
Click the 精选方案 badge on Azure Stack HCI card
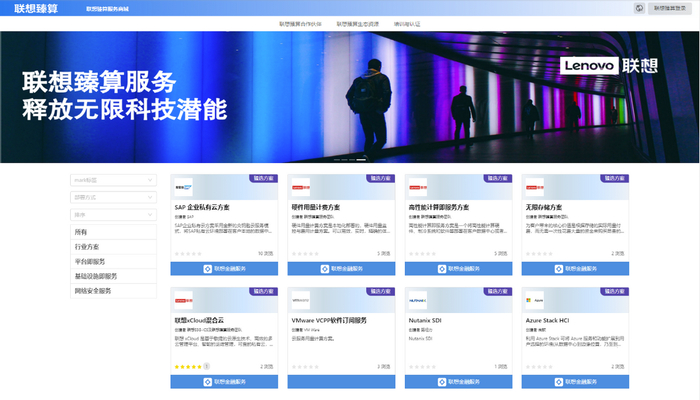pos(615,291)
